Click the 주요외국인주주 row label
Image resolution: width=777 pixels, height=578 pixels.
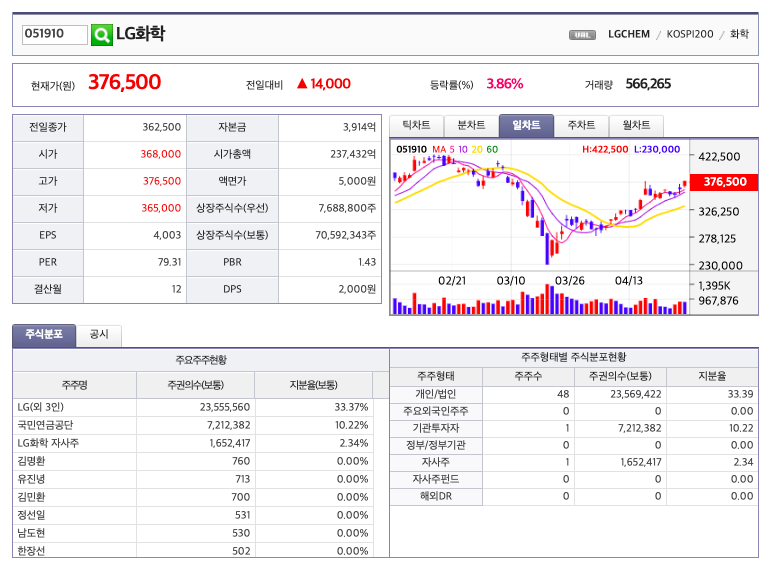[436, 411]
